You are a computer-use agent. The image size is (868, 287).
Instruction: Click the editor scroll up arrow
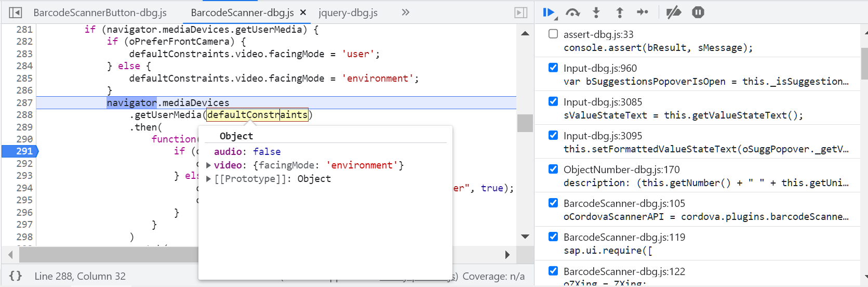coord(525,33)
